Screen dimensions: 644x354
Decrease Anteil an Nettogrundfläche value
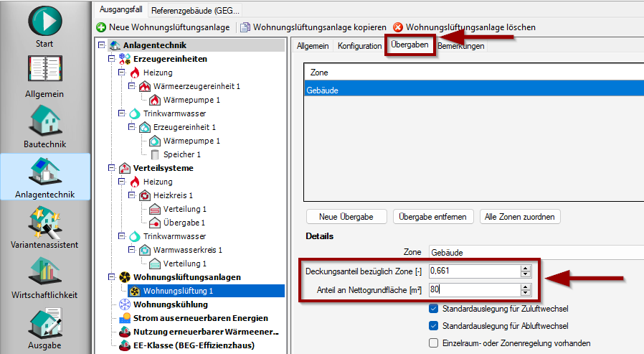click(x=525, y=293)
